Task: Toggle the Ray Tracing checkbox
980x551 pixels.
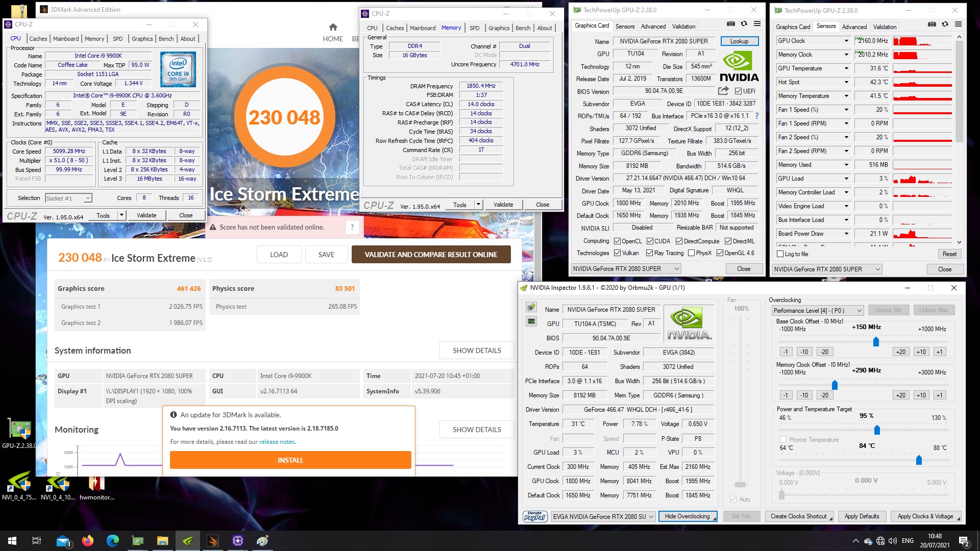Action: (649, 253)
